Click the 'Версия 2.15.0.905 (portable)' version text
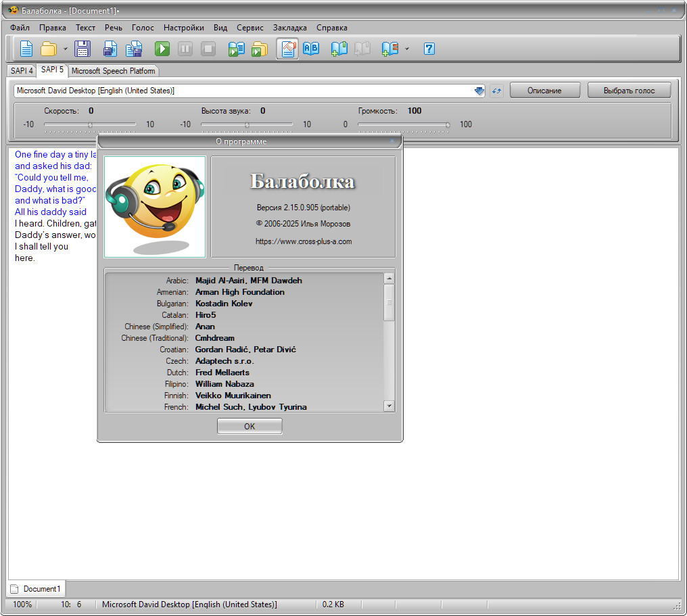 (x=304, y=208)
